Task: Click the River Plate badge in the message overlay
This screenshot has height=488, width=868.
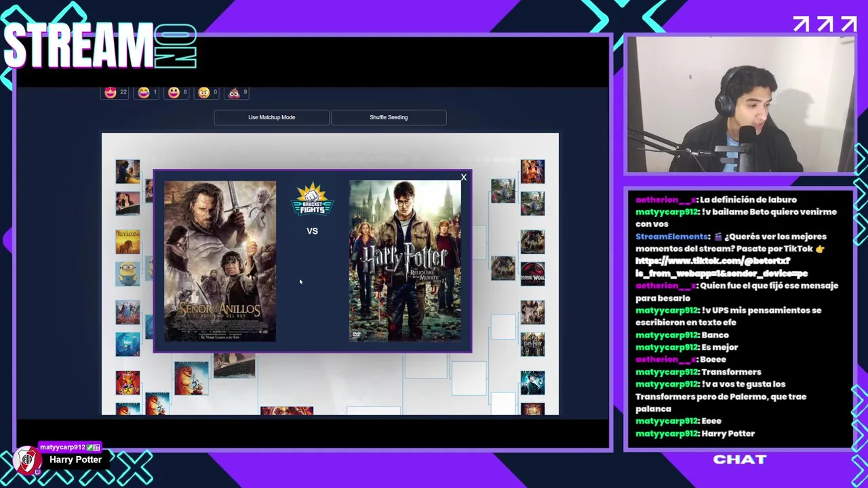Action: click(28, 460)
